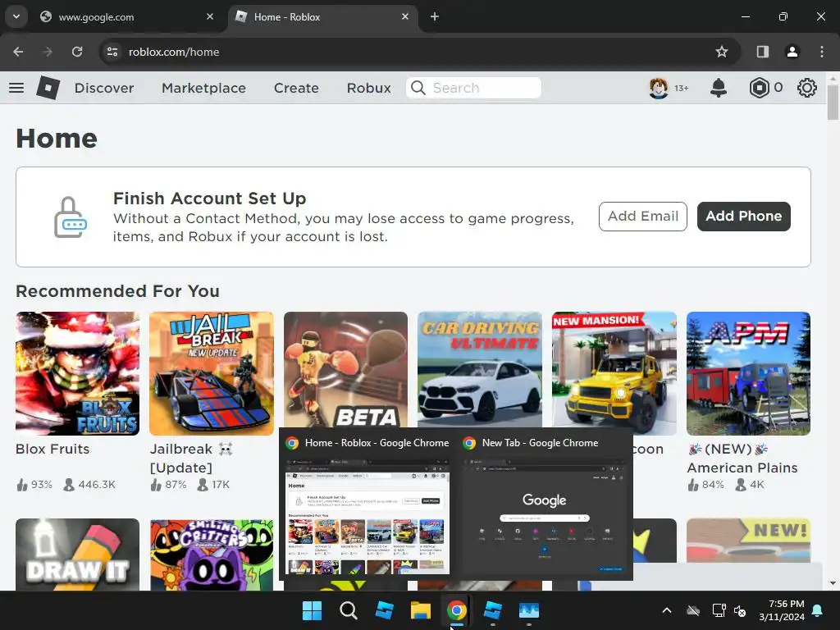
Task: Open the boxing BETA game thumbnail
Action: click(345, 370)
